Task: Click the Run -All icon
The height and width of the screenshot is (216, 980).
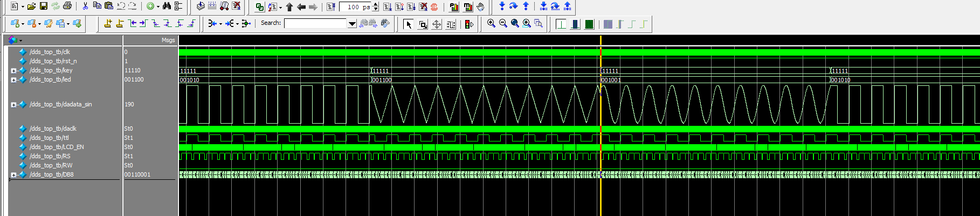Action: coord(411,7)
